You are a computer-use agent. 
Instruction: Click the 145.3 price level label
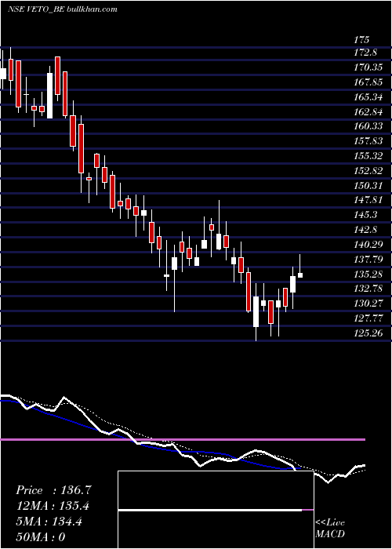click(365, 215)
